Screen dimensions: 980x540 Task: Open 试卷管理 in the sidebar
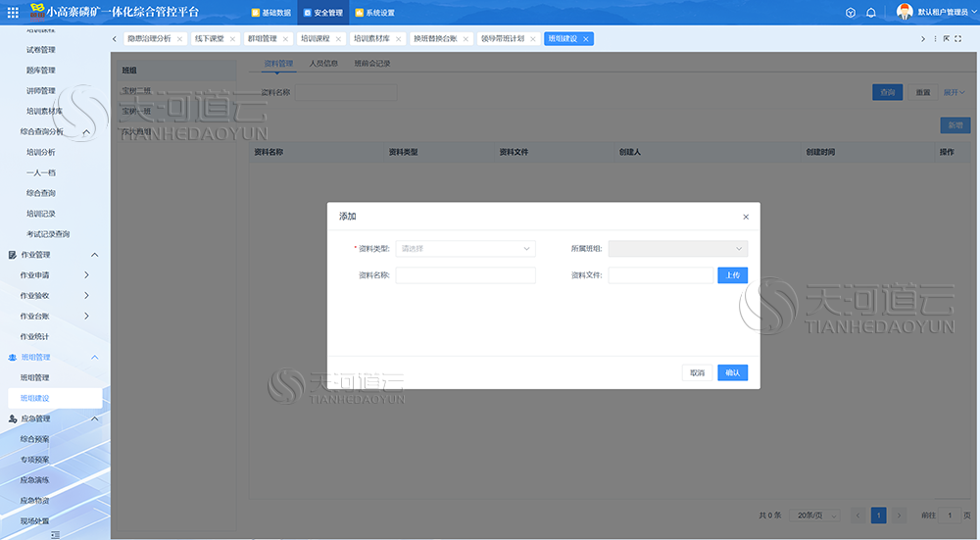(x=40, y=50)
